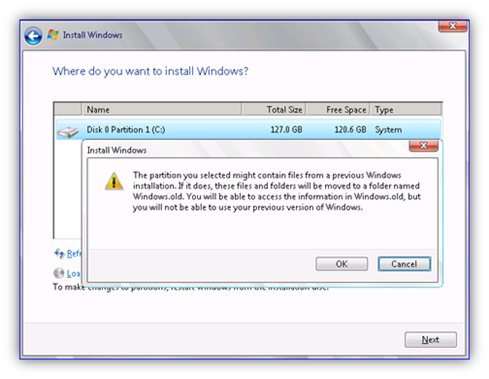Close the main Install Windows window

point(452,26)
